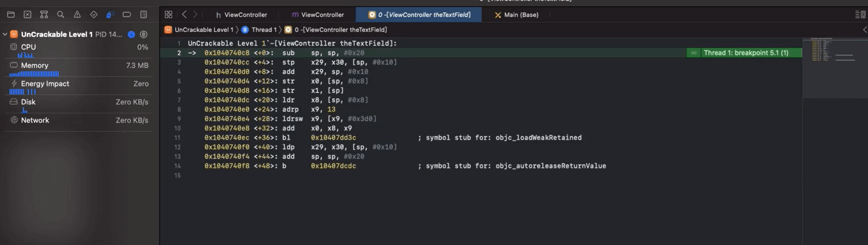Show the Report navigator

(x=143, y=15)
